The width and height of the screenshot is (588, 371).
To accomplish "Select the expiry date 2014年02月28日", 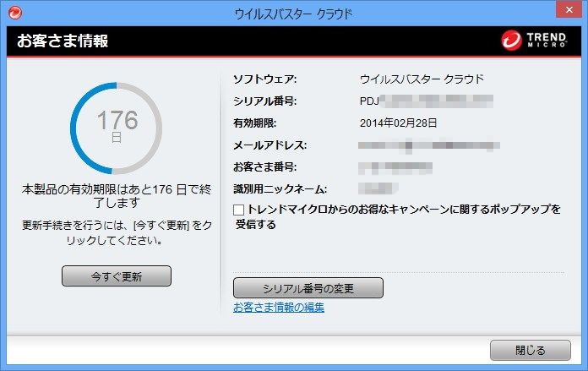I will tap(398, 123).
